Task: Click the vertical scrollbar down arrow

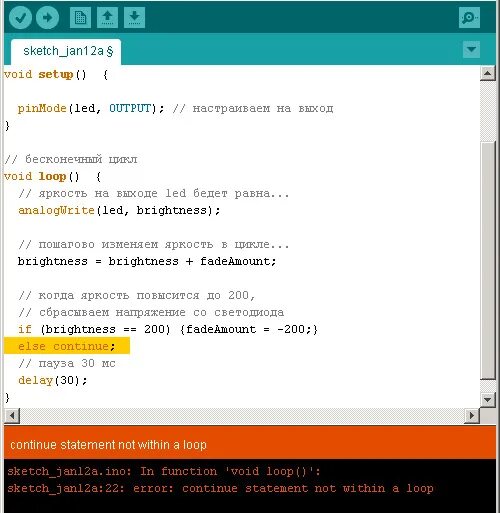Action: (x=487, y=399)
